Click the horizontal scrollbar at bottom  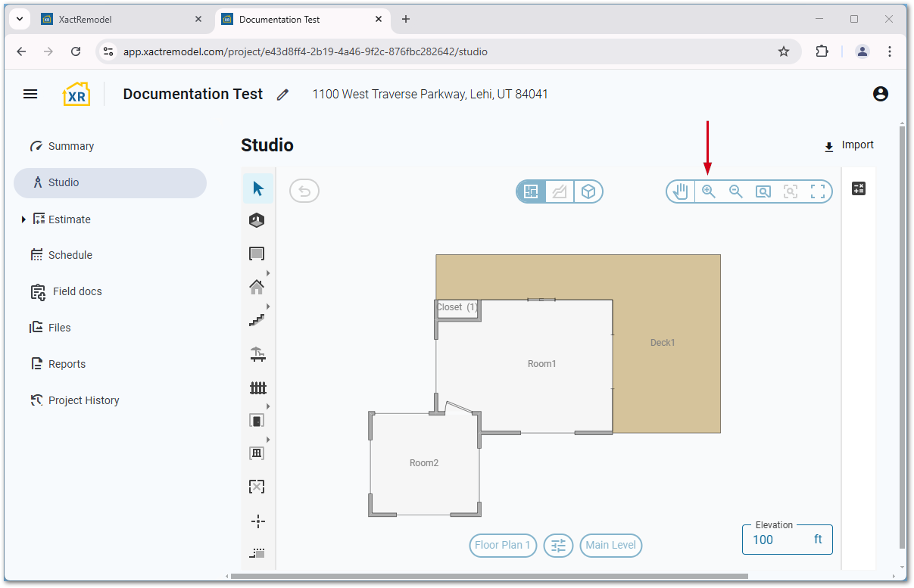point(489,577)
